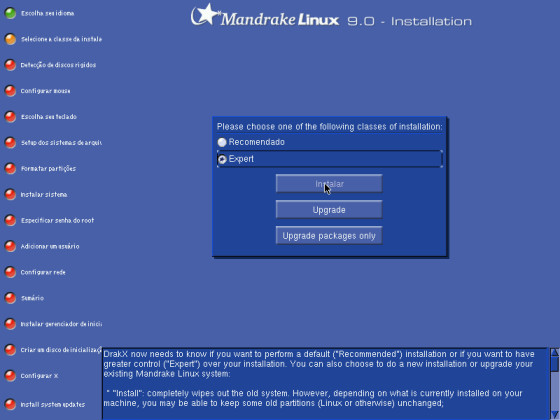560x420 pixels.
Task: Choose Upgrade packages only
Action: (x=329, y=236)
